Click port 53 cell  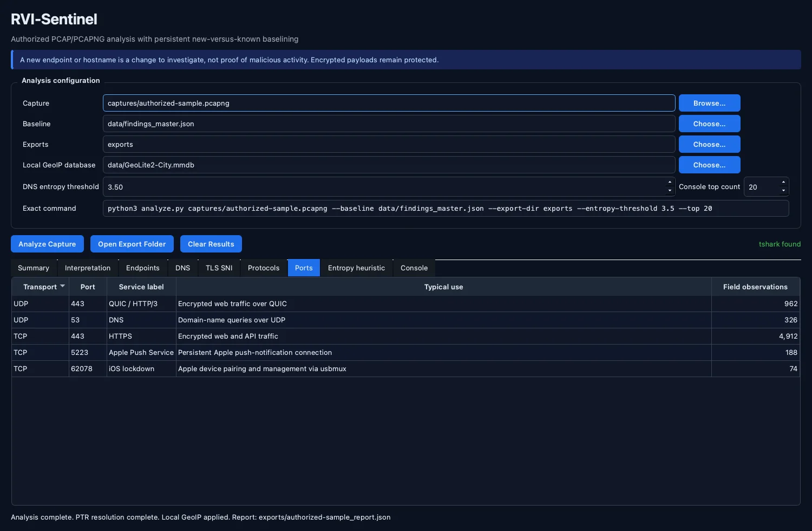pos(88,320)
